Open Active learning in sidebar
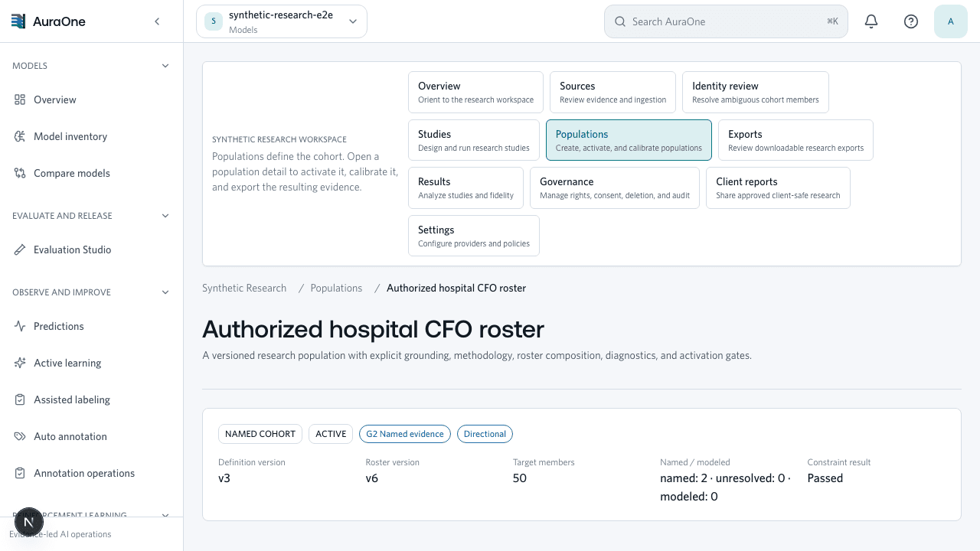Viewport: 980px width, 551px height. [x=91, y=363]
